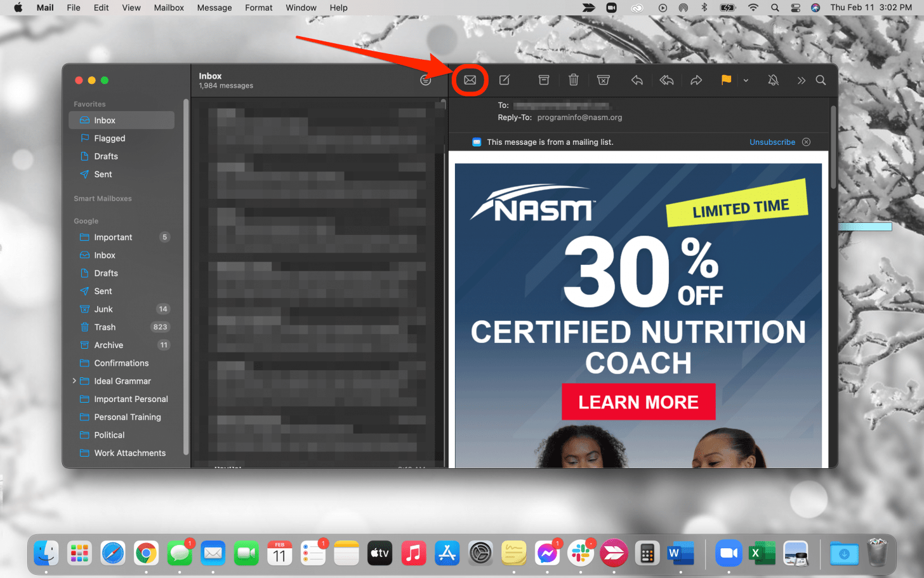Click the Get New Mail envelope icon

point(470,80)
